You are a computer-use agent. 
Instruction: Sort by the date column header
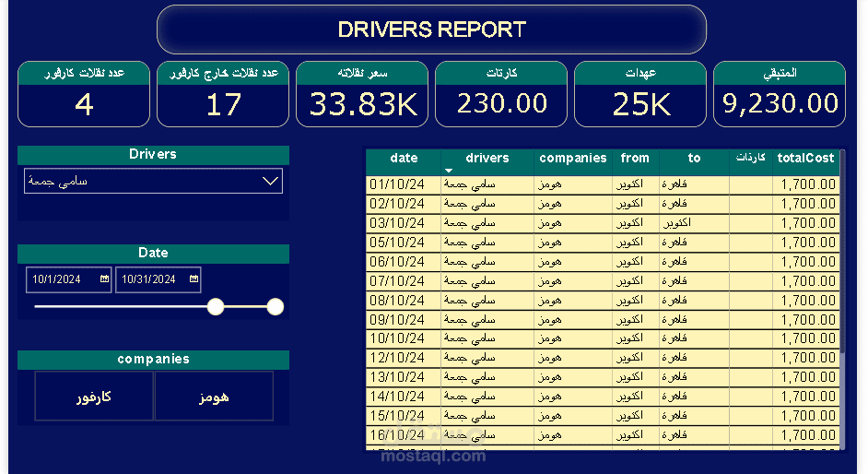point(404,159)
